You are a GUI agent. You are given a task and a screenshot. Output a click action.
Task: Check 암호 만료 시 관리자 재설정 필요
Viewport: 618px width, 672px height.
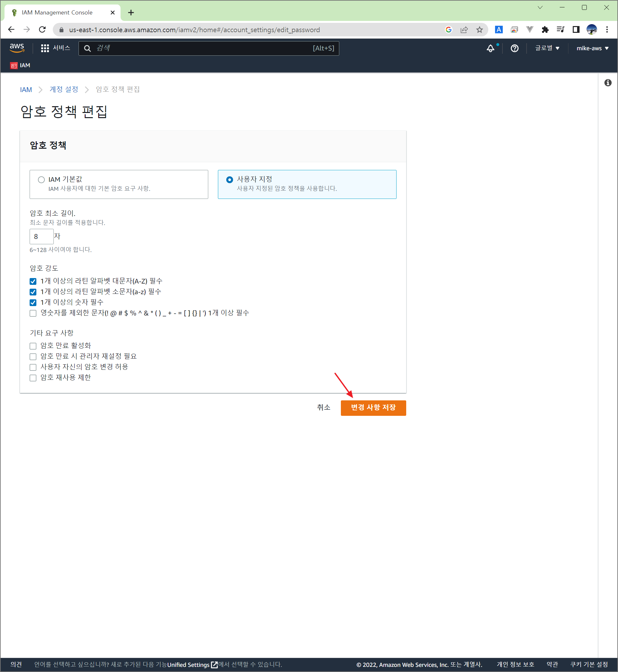click(33, 357)
